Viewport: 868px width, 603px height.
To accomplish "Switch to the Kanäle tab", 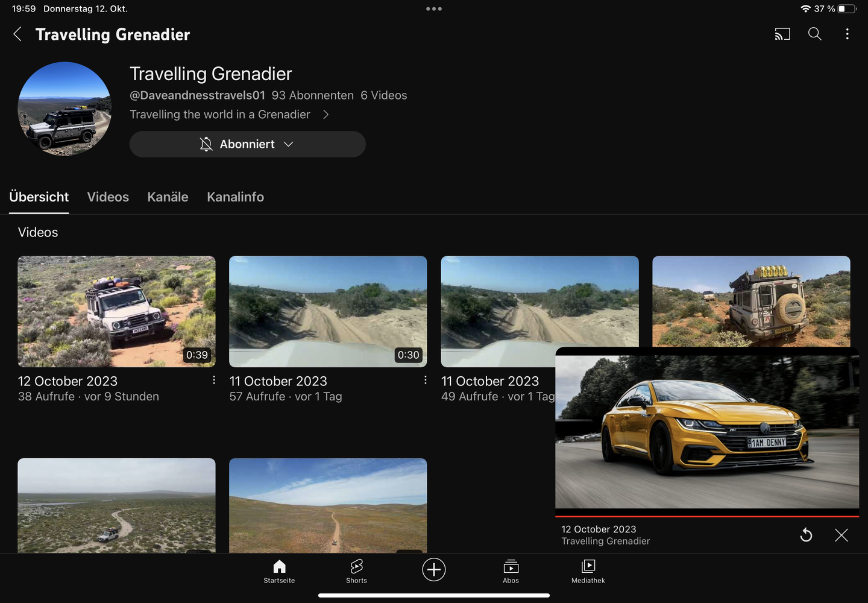I will [x=168, y=197].
